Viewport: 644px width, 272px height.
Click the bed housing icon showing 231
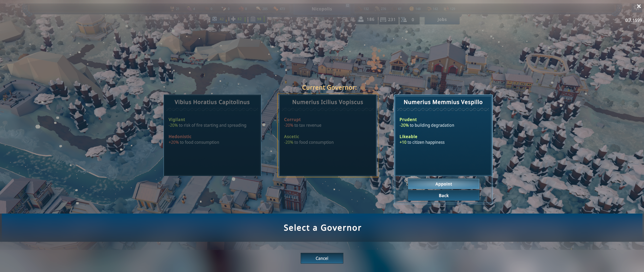point(383,19)
